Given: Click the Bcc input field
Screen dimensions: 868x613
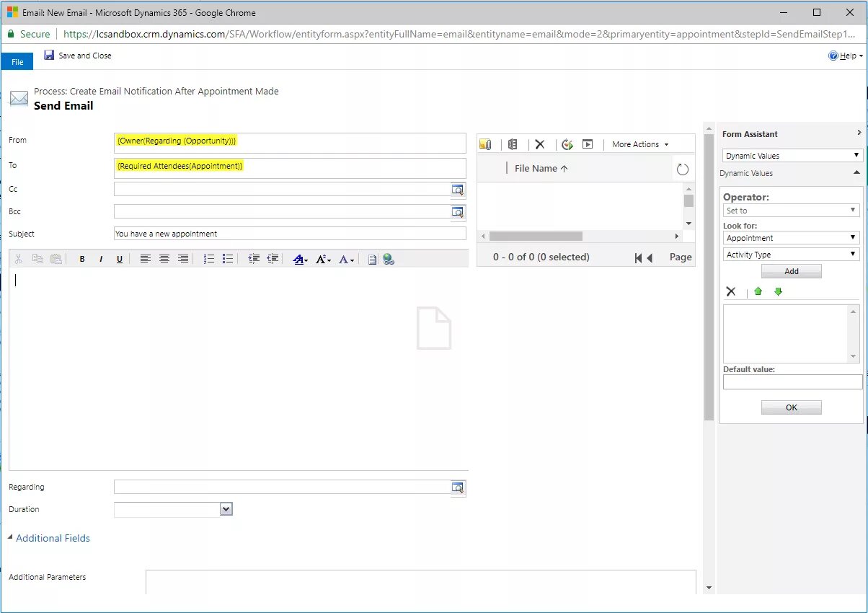Looking at the screenshot, I should (282, 212).
